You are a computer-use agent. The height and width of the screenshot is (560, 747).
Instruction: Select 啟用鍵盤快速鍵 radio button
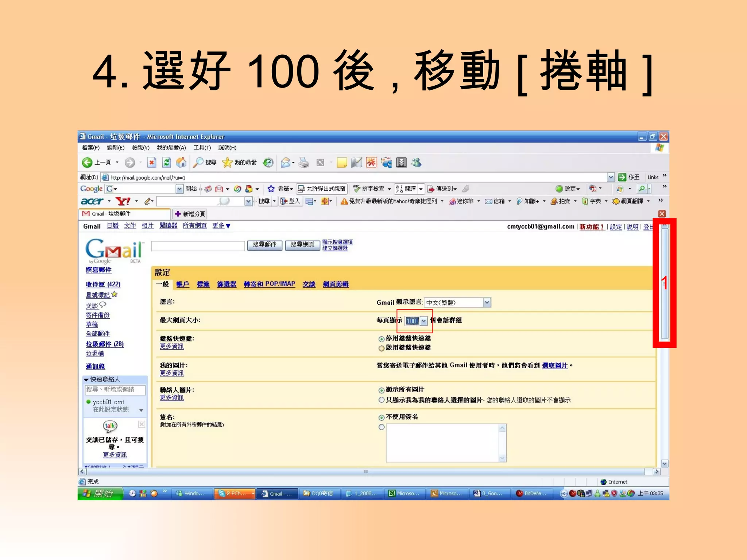click(x=381, y=348)
